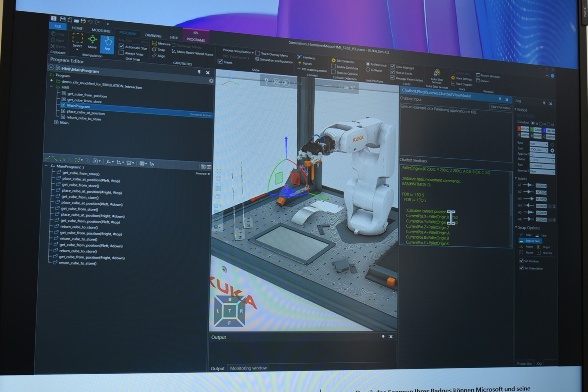588x392 pixels.
Task: Select the To World radio button
Action: (368, 70)
